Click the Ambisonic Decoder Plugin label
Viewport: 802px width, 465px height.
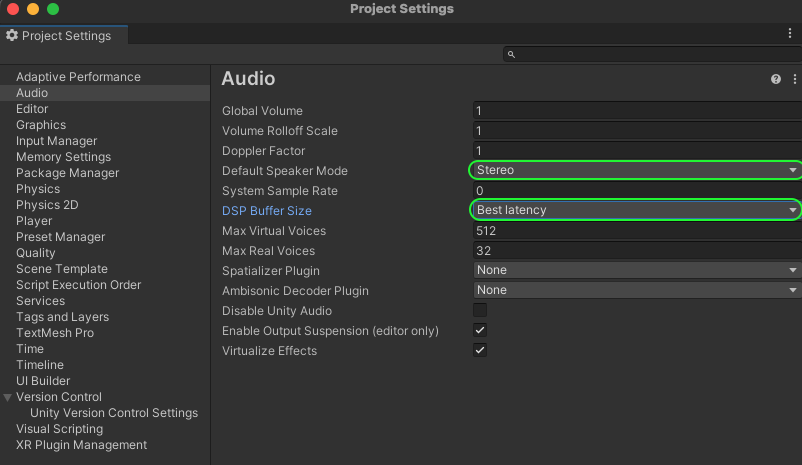pos(295,291)
